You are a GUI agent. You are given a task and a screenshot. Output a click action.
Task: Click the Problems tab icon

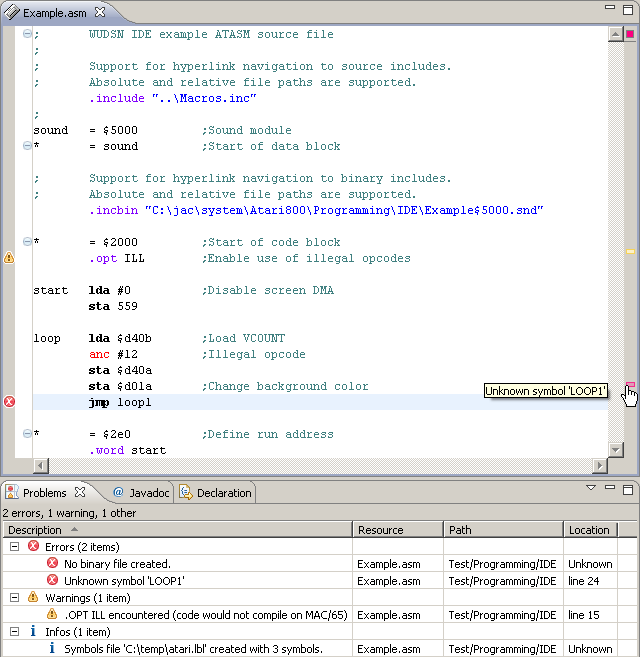click(12, 492)
